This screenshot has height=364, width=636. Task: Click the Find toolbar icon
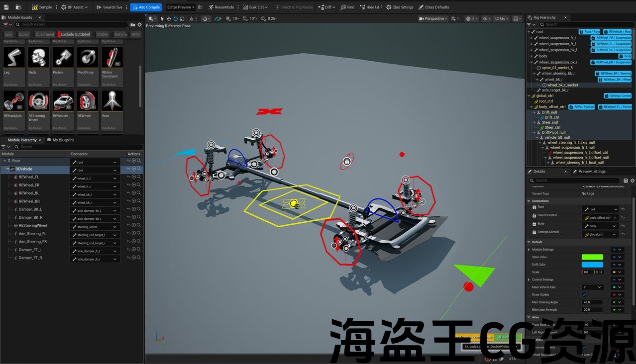point(347,7)
